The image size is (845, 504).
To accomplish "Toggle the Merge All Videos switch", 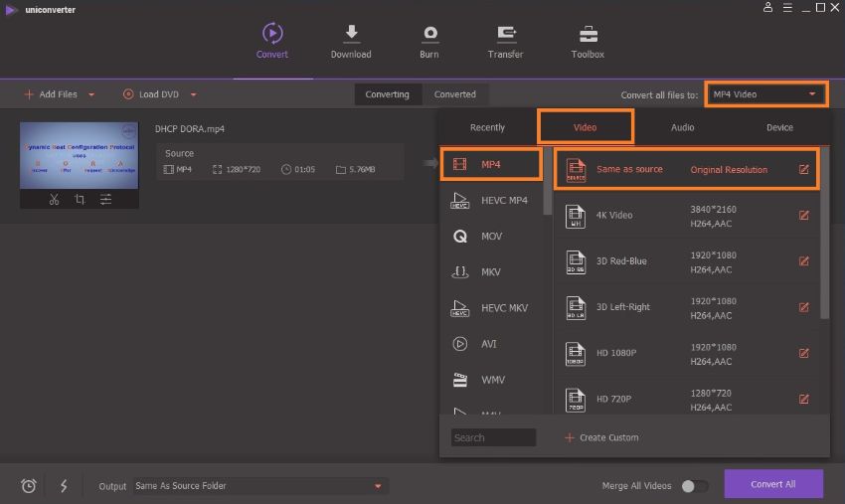I will [694, 486].
